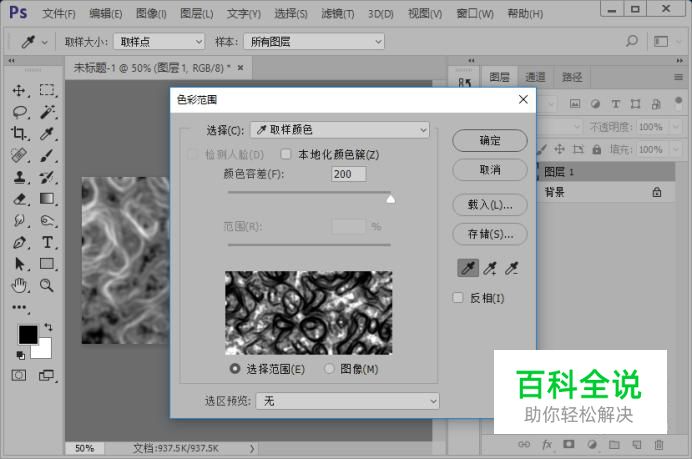Select the Lasso tool
This screenshot has height=459, width=692.
coord(19,112)
